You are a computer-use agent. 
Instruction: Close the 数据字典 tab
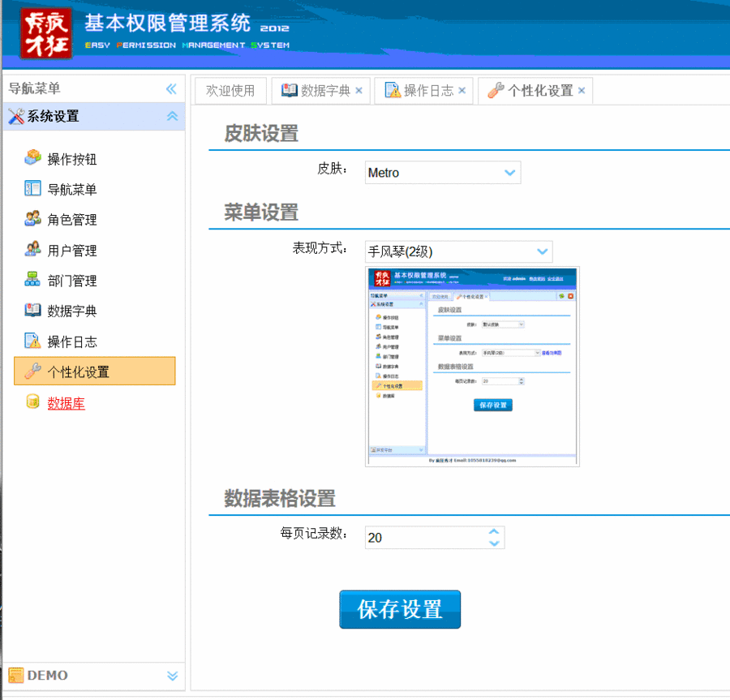tap(359, 90)
